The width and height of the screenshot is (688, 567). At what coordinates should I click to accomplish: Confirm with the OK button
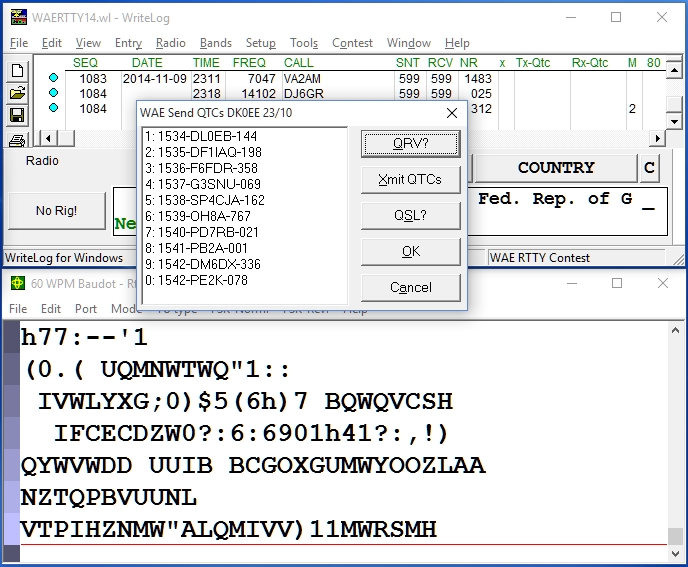[x=411, y=251]
